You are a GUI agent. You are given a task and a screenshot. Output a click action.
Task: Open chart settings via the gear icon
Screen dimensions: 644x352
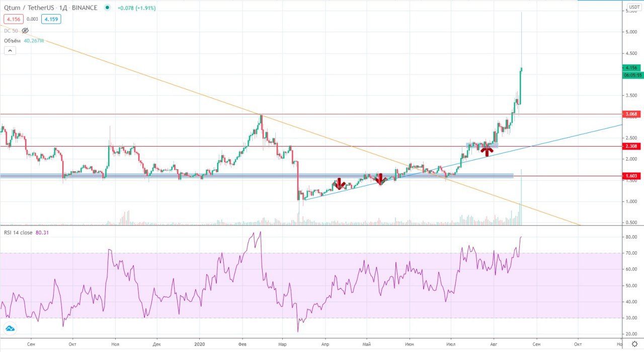[634, 344]
